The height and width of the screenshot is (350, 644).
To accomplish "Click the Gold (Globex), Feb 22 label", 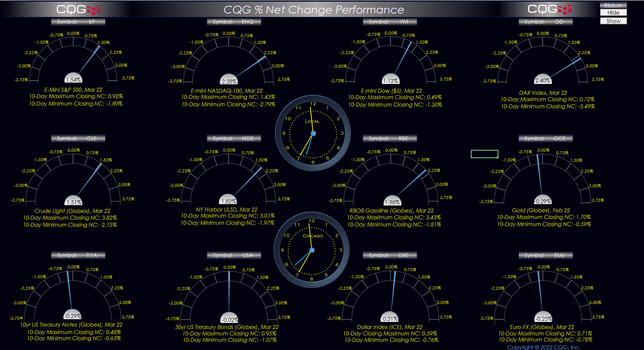I will click(541, 210).
